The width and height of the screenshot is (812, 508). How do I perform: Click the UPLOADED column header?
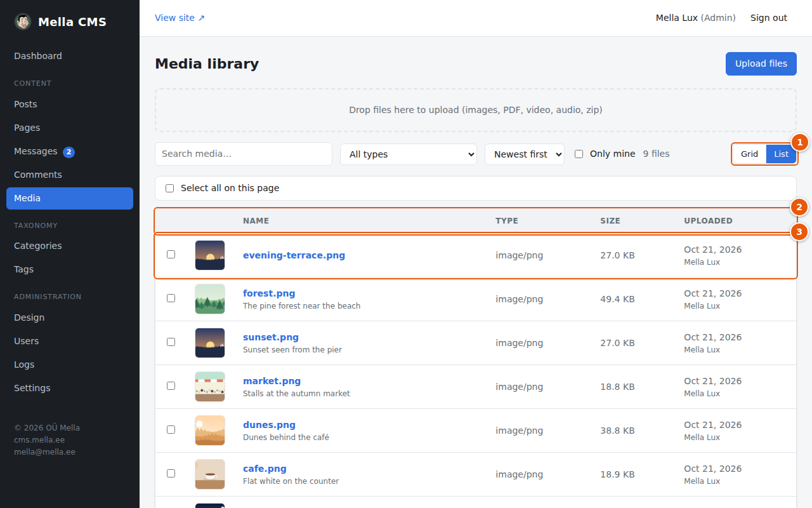(708, 221)
